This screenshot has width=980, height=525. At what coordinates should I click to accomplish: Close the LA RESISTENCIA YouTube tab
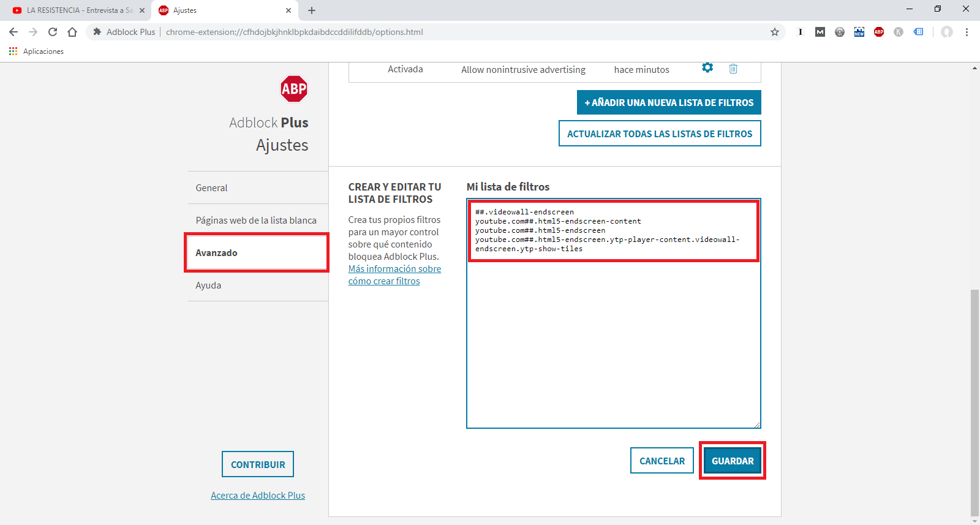tap(142, 10)
